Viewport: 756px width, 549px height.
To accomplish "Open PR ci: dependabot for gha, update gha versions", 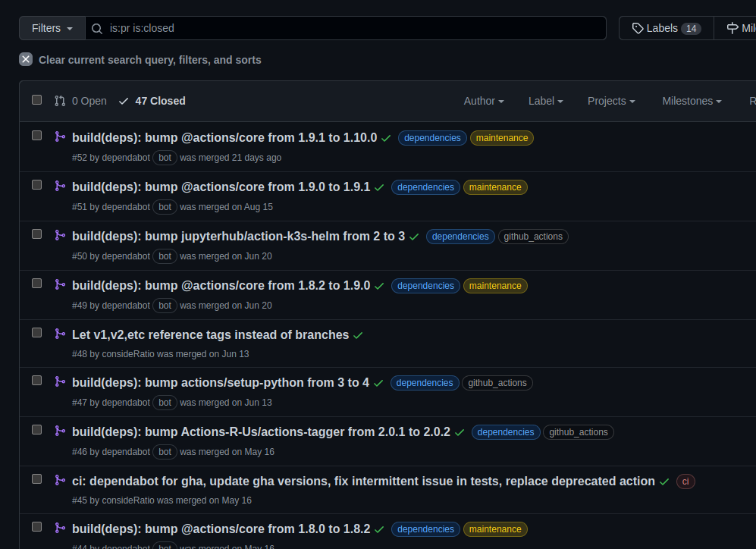I will [363, 481].
